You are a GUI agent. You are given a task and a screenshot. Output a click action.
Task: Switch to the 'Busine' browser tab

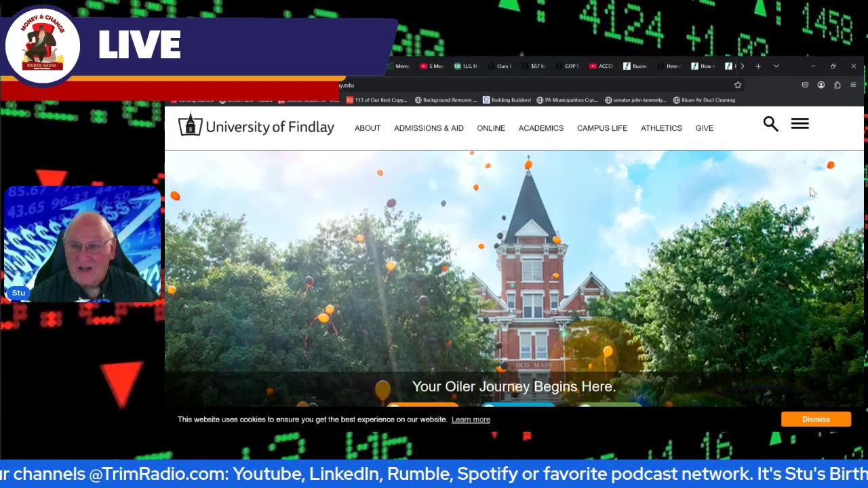(635, 66)
